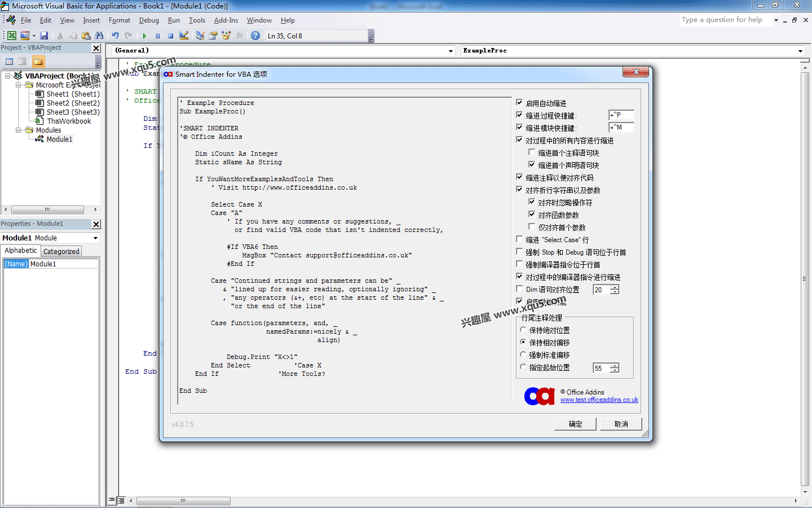This screenshot has height=508, width=812.
Task: Close the Properties - Module1 panel
Action: click(x=96, y=224)
